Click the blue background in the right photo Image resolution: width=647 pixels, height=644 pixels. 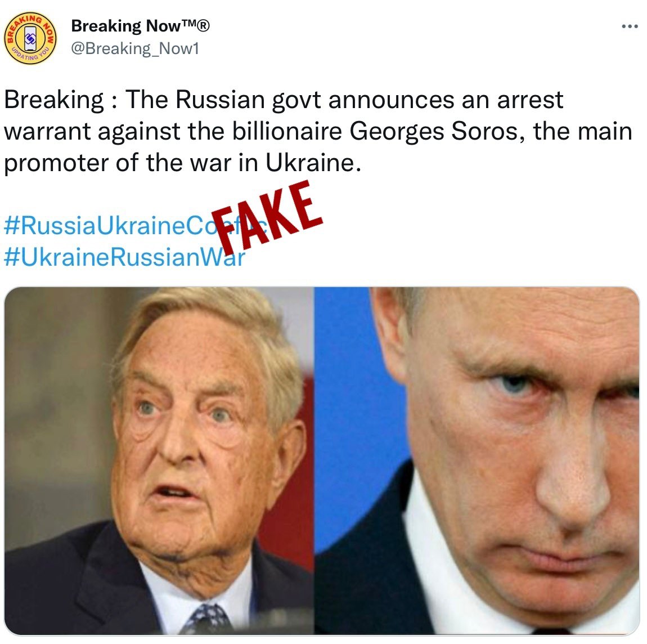click(355, 413)
